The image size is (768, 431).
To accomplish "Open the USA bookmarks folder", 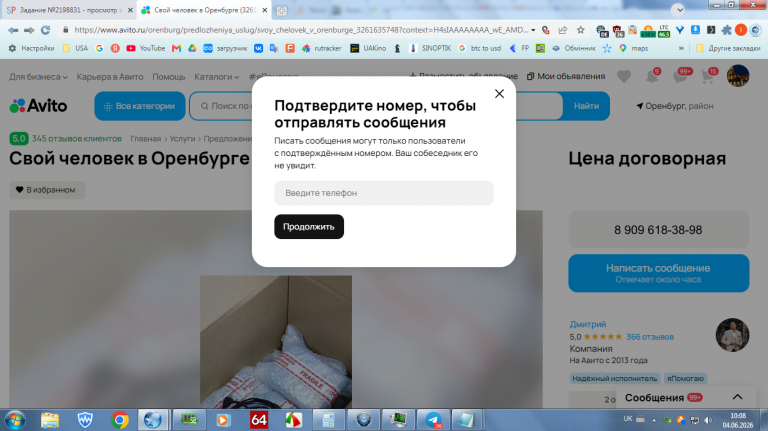I will (x=75, y=48).
